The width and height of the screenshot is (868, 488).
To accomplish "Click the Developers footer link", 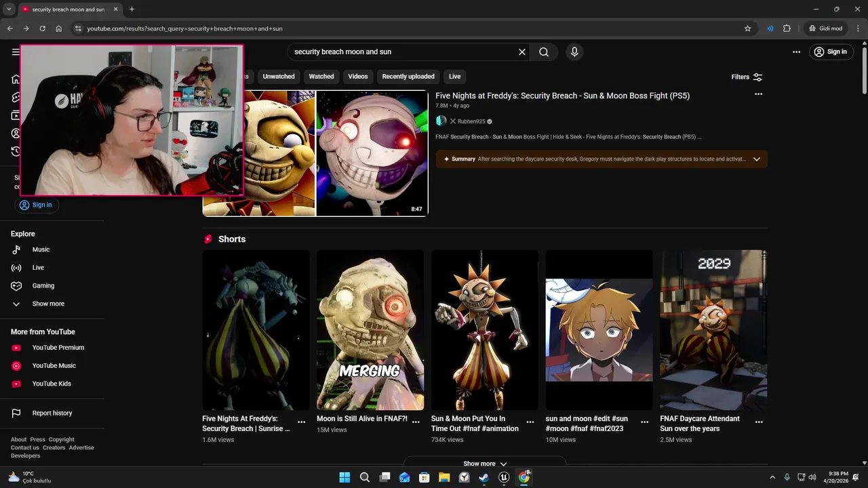I will coord(26,456).
